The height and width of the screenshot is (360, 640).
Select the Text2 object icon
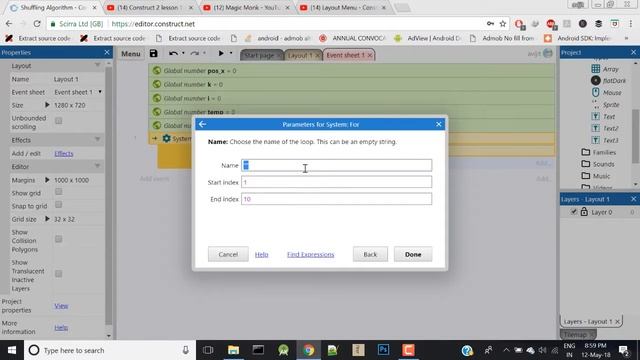click(596, 128)
